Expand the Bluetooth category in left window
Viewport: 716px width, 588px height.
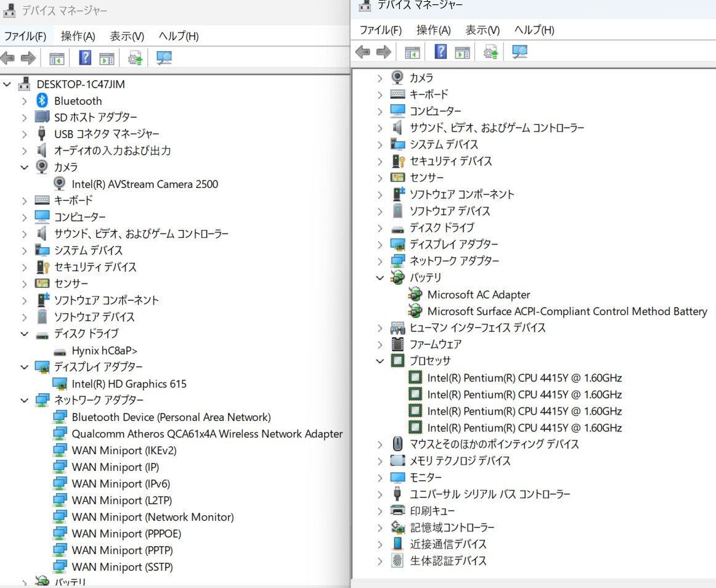24,101
